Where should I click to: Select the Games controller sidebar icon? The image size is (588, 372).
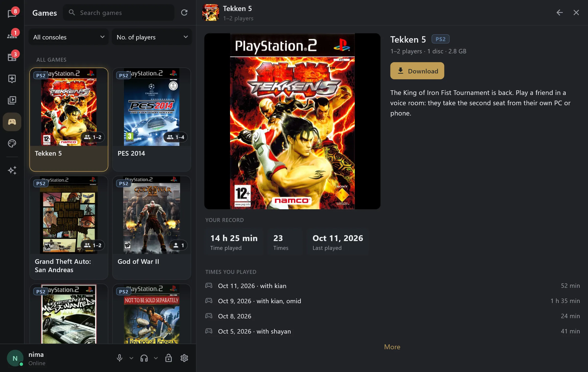(x=12, y=122)
